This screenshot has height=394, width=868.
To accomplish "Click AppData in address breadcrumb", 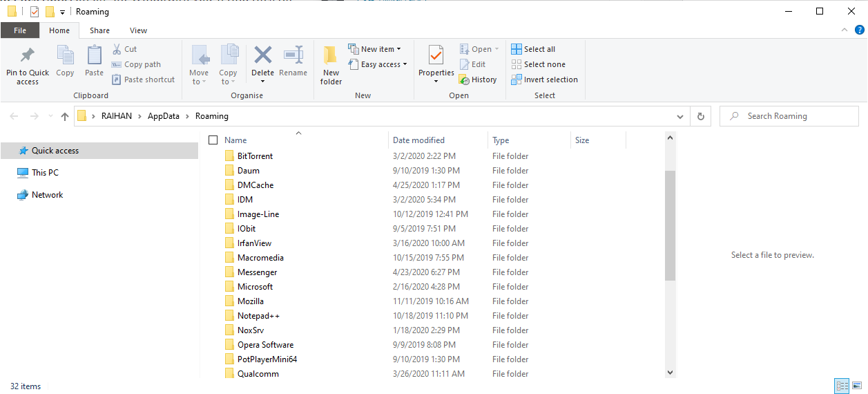I will [164, 116].
